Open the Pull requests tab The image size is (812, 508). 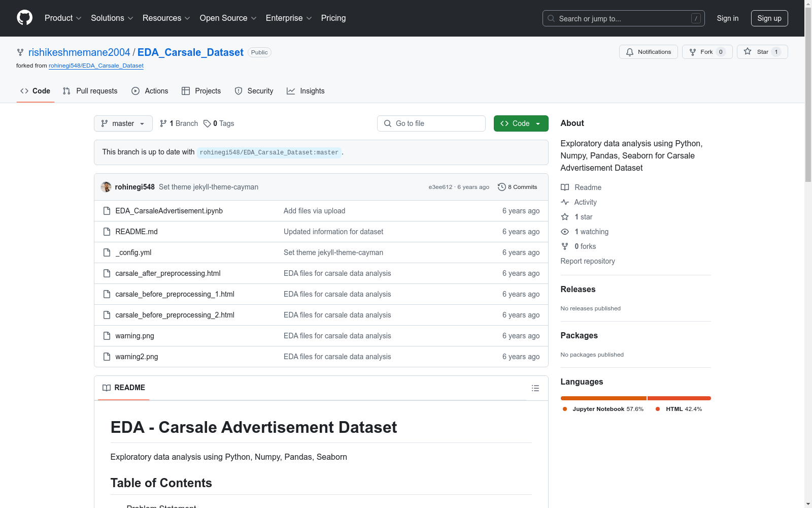(x=90, y=91)
